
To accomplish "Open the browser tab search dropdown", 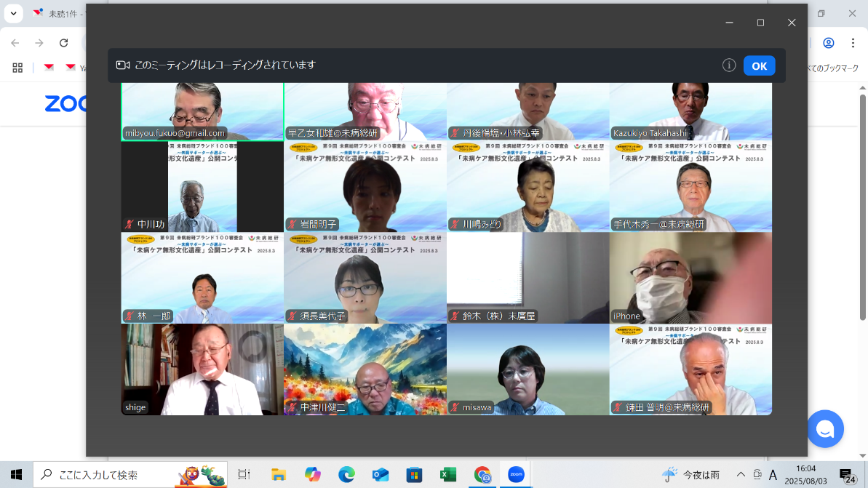I will pyautogui.click(x=13, y=13).
